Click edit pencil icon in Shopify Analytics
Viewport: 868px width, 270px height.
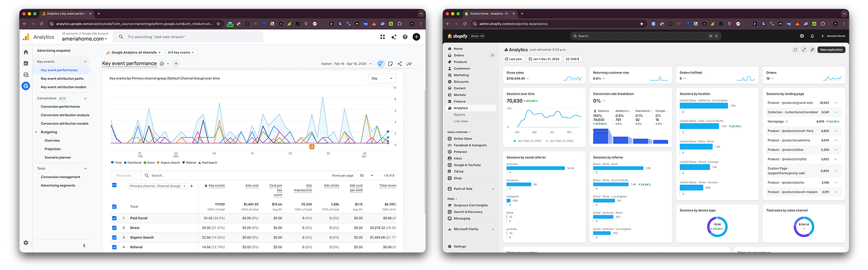[x=812, y=50]
